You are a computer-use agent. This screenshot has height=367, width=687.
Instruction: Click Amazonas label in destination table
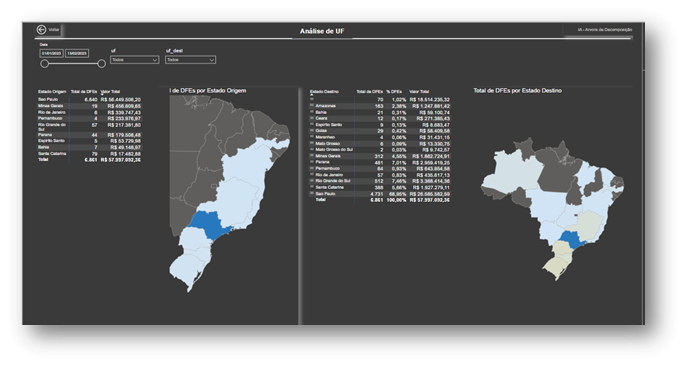pos(326,106)
